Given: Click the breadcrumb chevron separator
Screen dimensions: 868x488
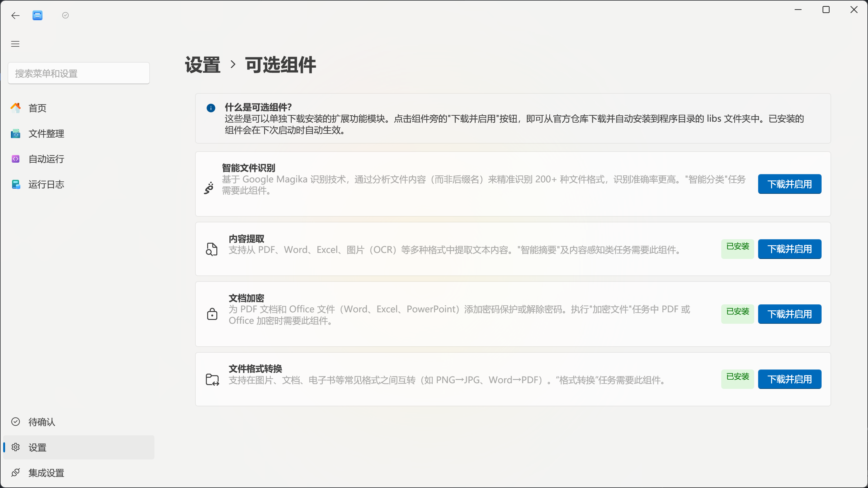Looking at the screenshot, I should [233, 64].
